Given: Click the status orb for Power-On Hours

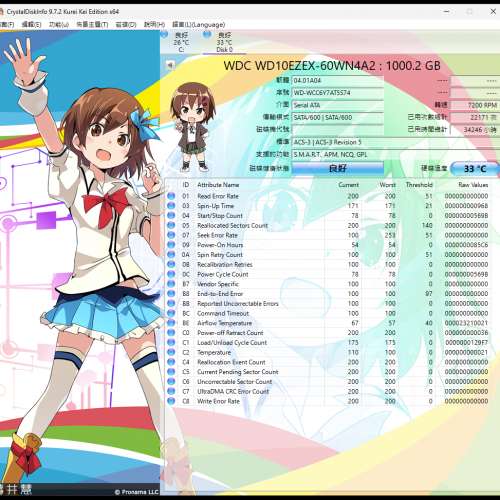Looking at the screenshot, I should pos(171,245).
